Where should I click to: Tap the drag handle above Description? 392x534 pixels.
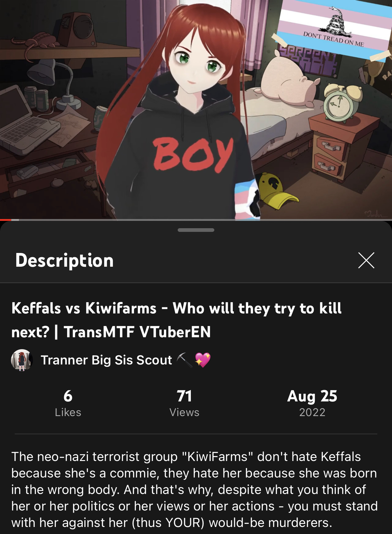coord(196,230)
